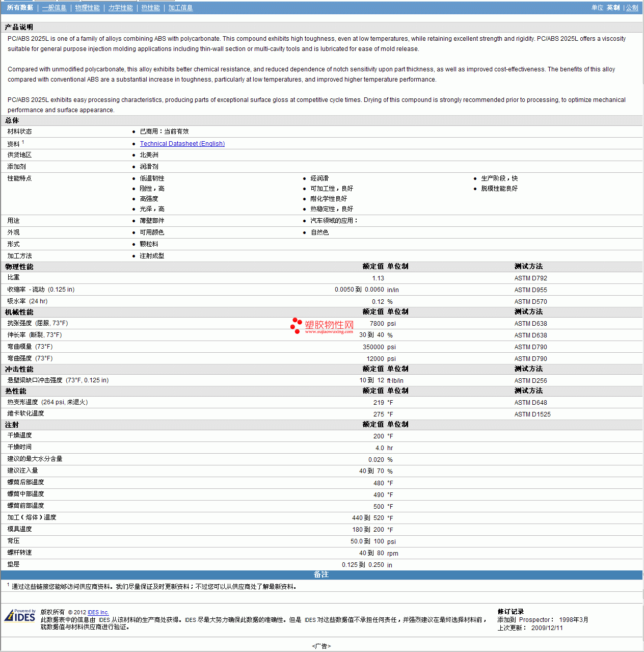Viewport: 644px width, 652px height.
Task: Click the 建议的最大水分含量 label
Action: (35, 459)
